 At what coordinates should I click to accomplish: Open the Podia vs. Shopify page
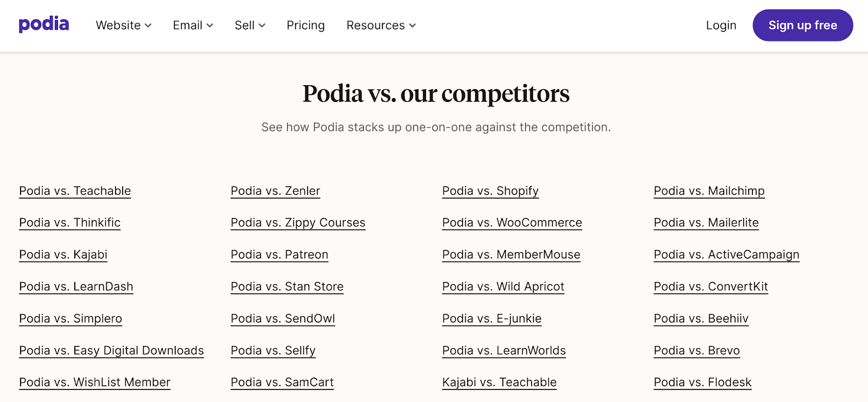coord(490,191)
